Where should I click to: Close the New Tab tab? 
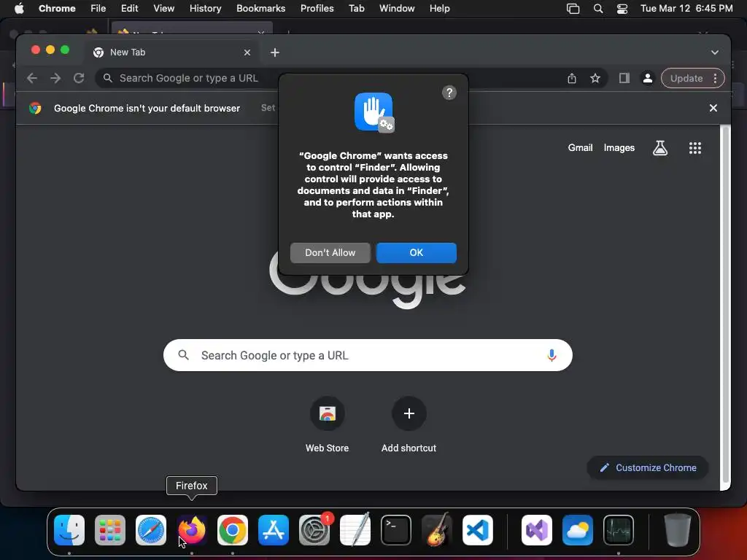[x=247, y=52]
